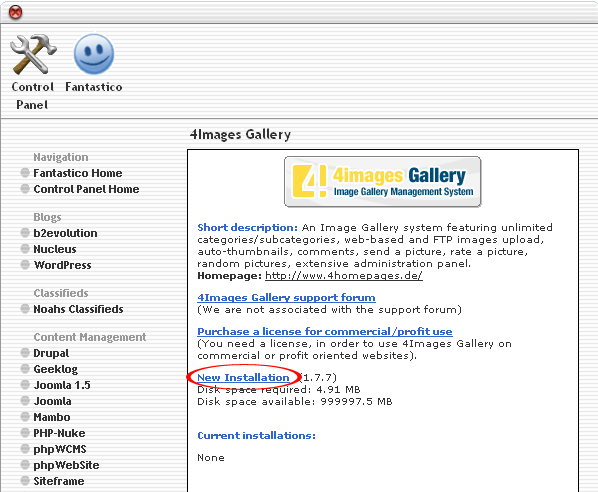598x492 pixels.
Task: Open 4Images Gallery support forum link
Action: (x=286, y=297)
